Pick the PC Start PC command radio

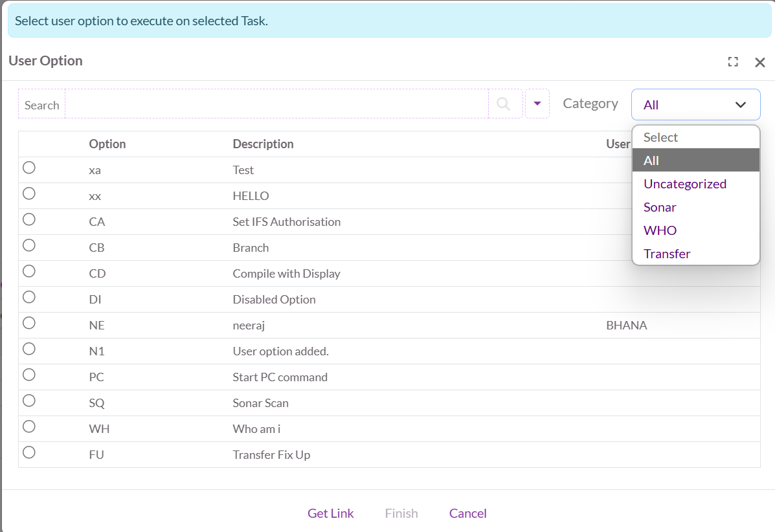29,375
